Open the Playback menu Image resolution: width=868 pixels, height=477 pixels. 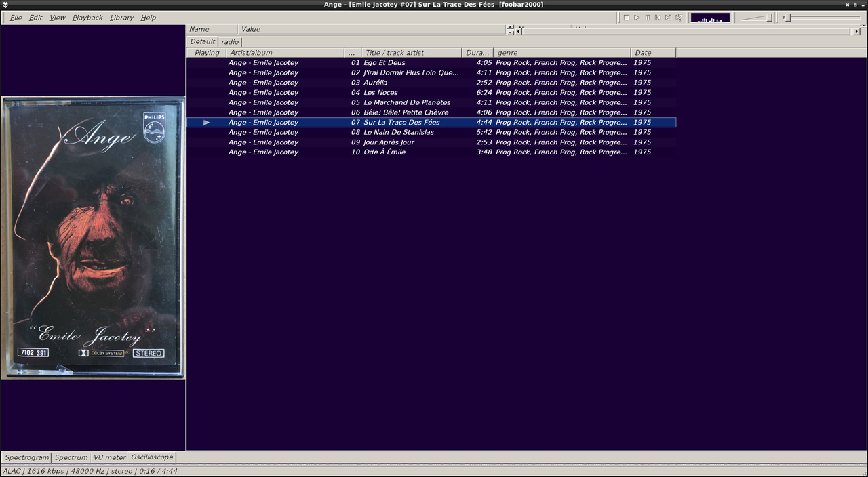[87, 18]
